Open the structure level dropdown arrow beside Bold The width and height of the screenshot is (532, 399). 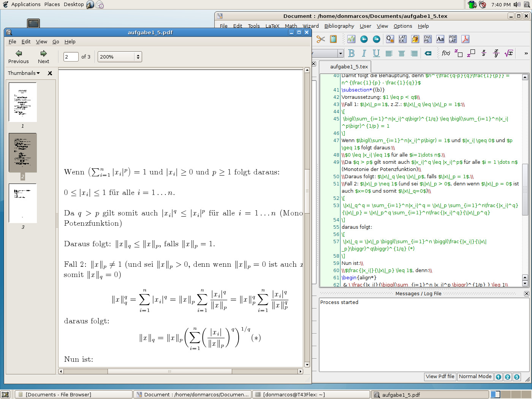coord(341,54)
